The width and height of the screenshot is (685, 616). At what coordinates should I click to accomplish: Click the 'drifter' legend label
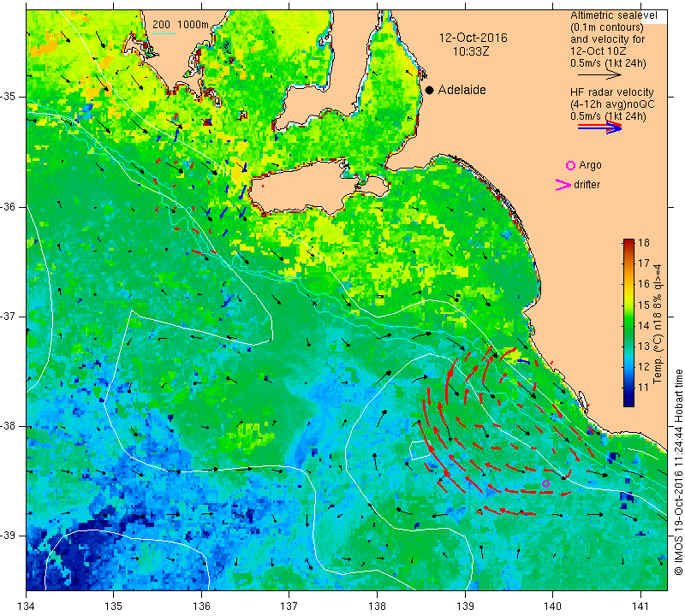tap(587, 185)
